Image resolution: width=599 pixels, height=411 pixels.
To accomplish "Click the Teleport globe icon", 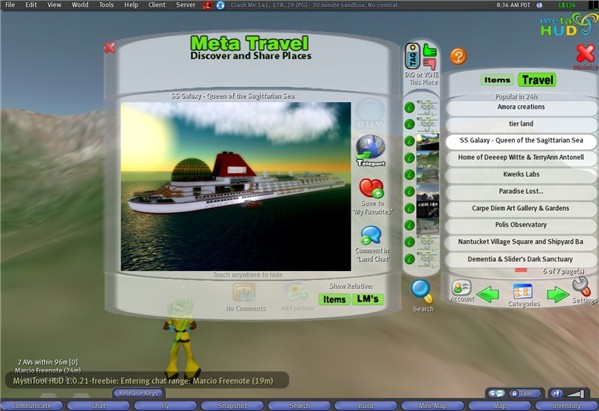I will click(371, 150).
